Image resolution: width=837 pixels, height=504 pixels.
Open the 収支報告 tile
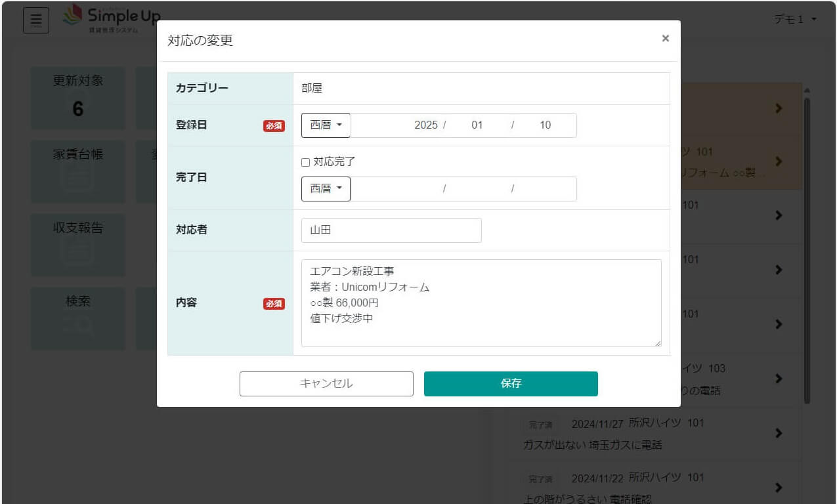(x=78, y=245)
